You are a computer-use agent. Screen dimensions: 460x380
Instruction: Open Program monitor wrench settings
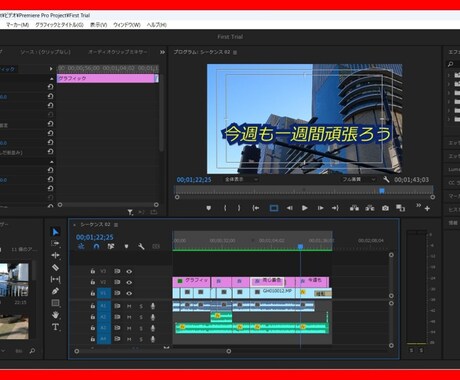[x=386, y=180]
